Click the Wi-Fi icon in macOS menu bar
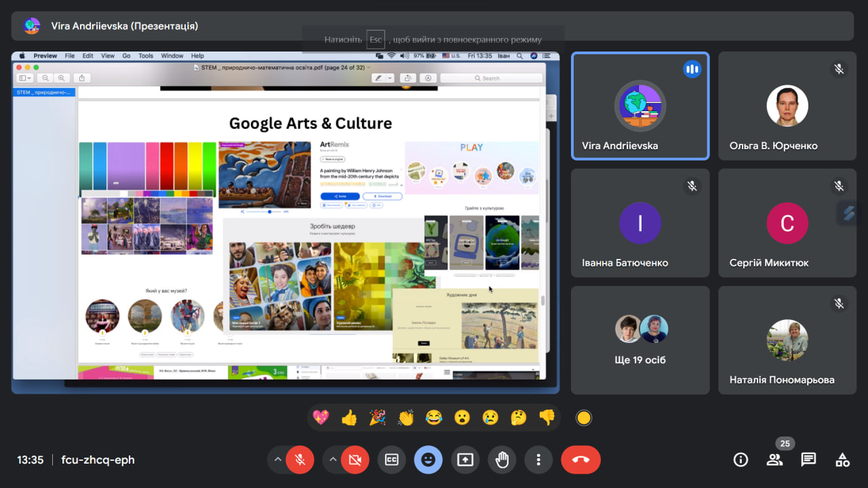This screenshot has height=488, width=868. [x=391, y=56]
